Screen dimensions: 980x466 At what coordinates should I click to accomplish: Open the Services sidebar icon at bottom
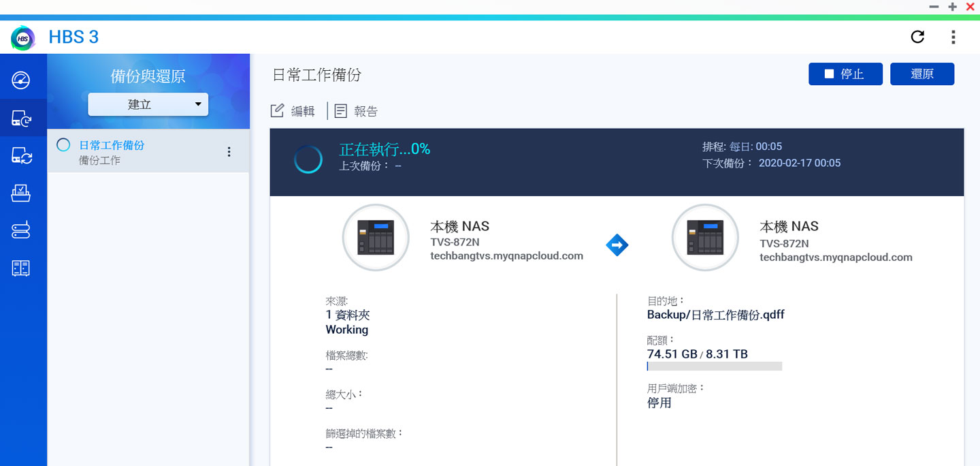tap(22, 268)
